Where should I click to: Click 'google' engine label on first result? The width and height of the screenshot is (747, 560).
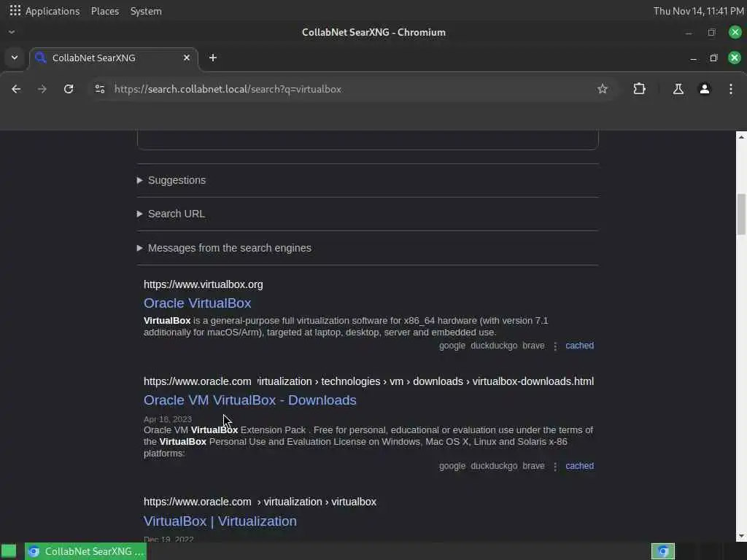coord(452,346)
